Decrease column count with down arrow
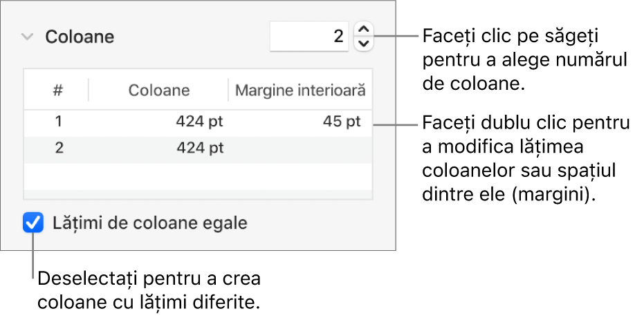644x320 pixels. point(363,44)
